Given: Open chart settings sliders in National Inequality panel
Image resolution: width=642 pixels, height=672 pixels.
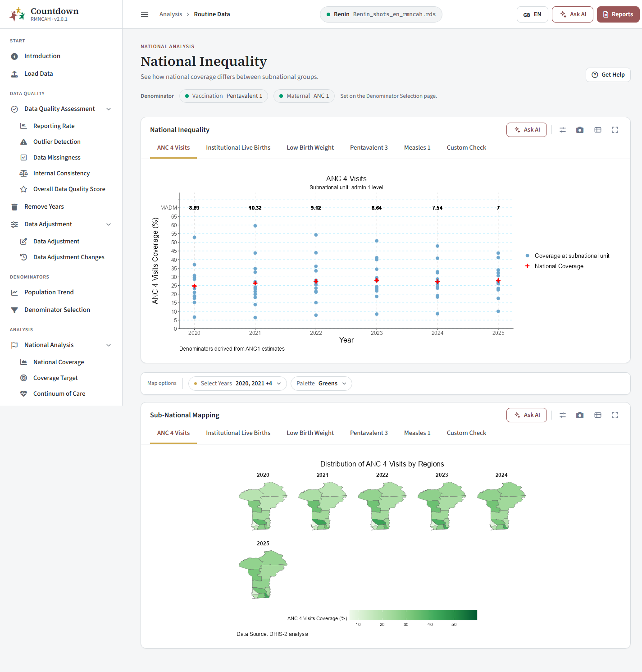Looking at the screenshot, I should 563,130.
